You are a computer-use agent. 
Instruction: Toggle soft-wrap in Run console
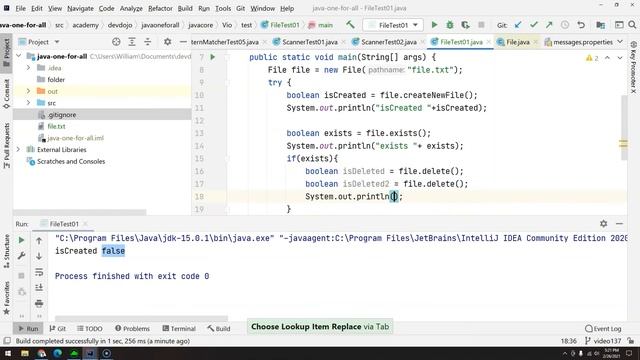pyautogui.click(x=39, y=272)
